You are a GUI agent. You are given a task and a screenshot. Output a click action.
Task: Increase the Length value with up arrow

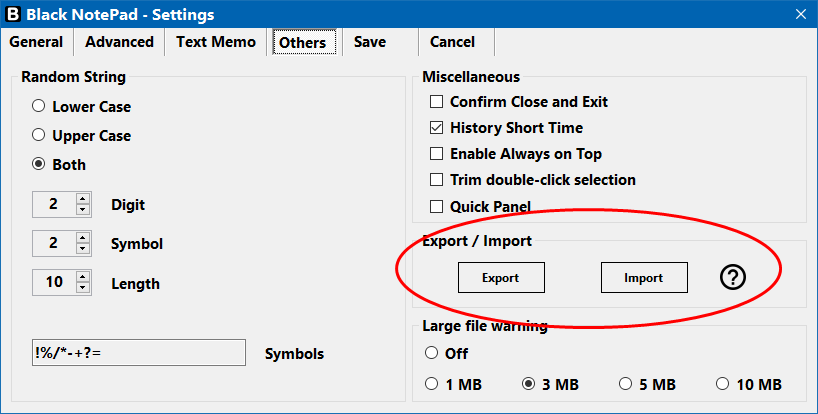coord(82,277)
